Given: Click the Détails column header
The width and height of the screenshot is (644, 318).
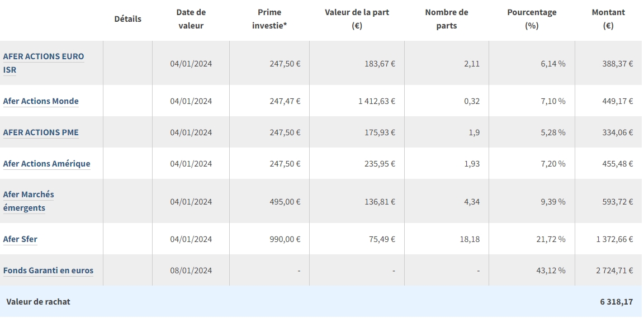Looking at the screenshot, I should pos(127,19).
